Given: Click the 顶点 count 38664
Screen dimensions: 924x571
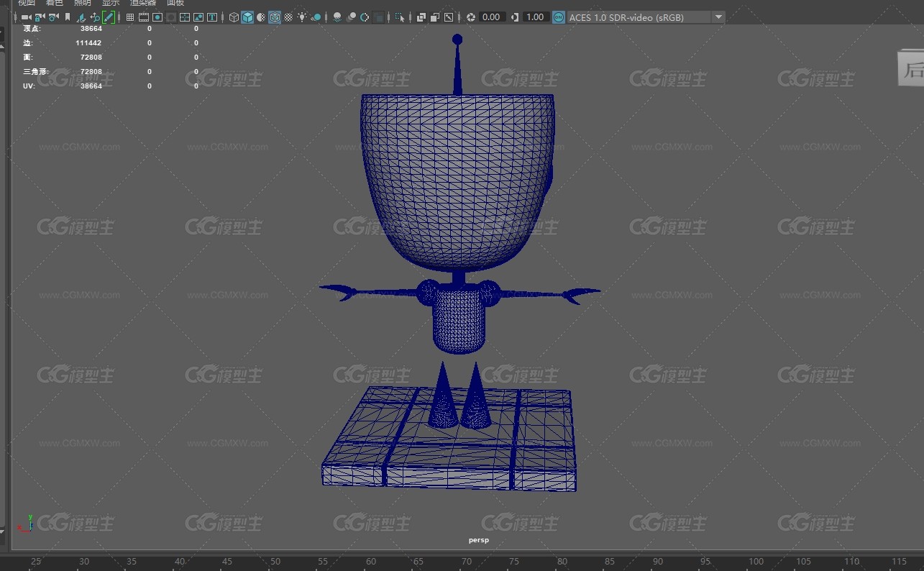Looking at the screenshot, I should tap(91, 29).
